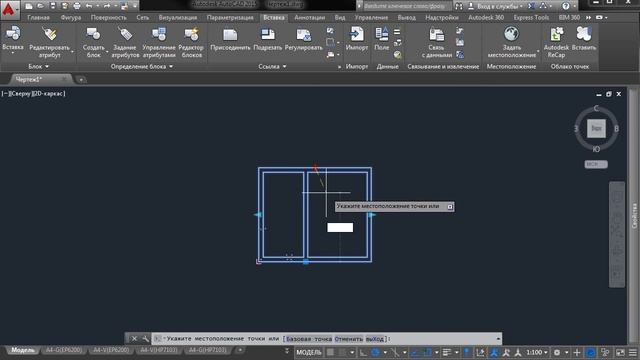Expand the Блок panel dropdown
The width and height of the screenshot is (640, 360).
click(x=39, y=66)
